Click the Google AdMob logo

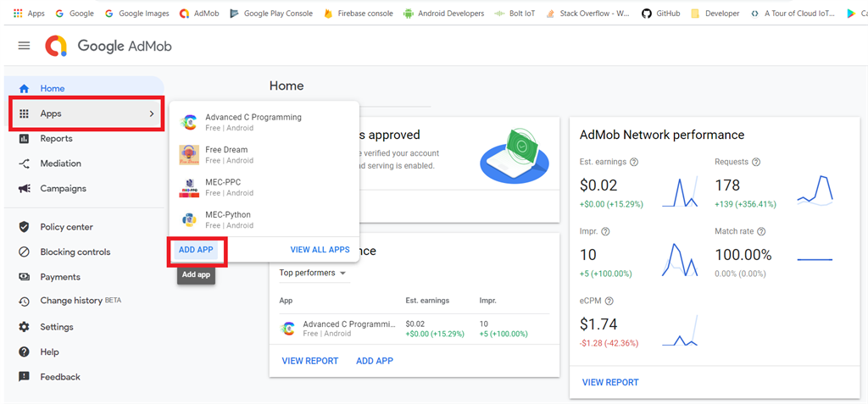pyautogui.click(x=108, y=46)
